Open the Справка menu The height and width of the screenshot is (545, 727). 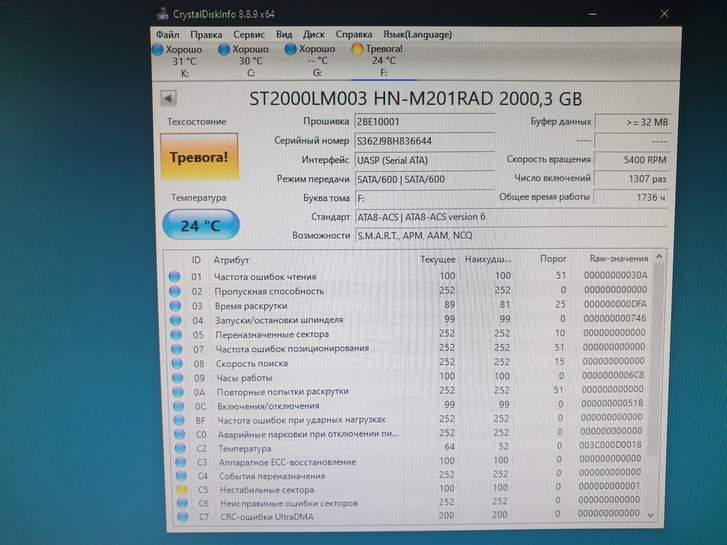354,34
